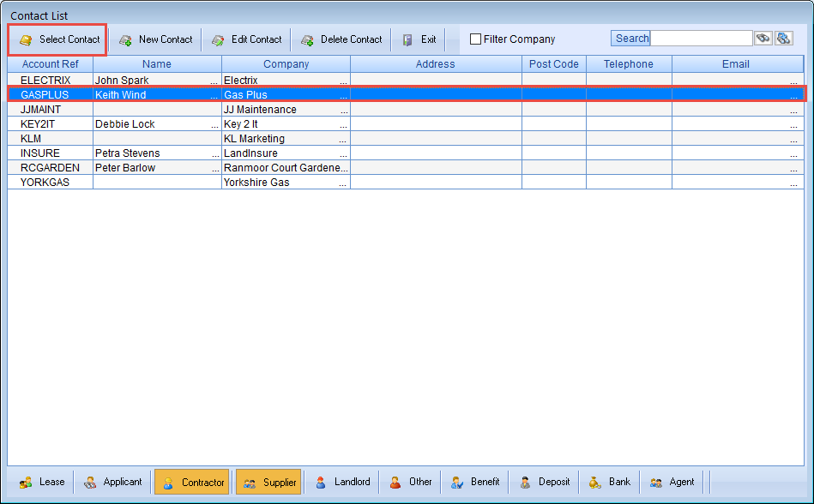Expand ellipsis in Petra Stevens name cell
The height and width of the screenshot is (504, 814).
pyautogui.click(x=215, y=154)
